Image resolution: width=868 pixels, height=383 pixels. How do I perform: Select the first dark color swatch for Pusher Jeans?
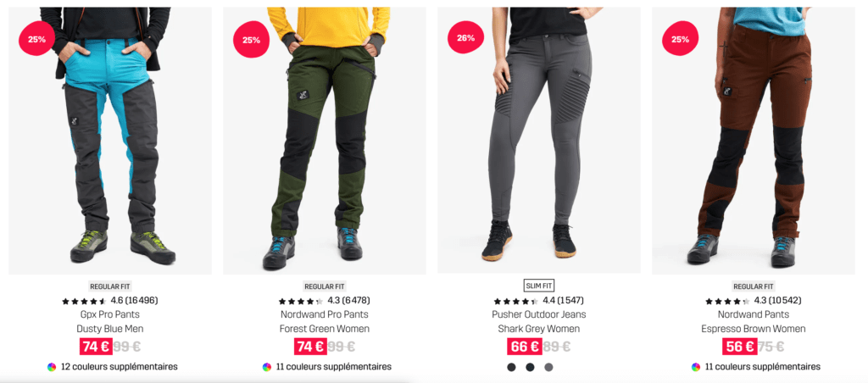[511, 367]
